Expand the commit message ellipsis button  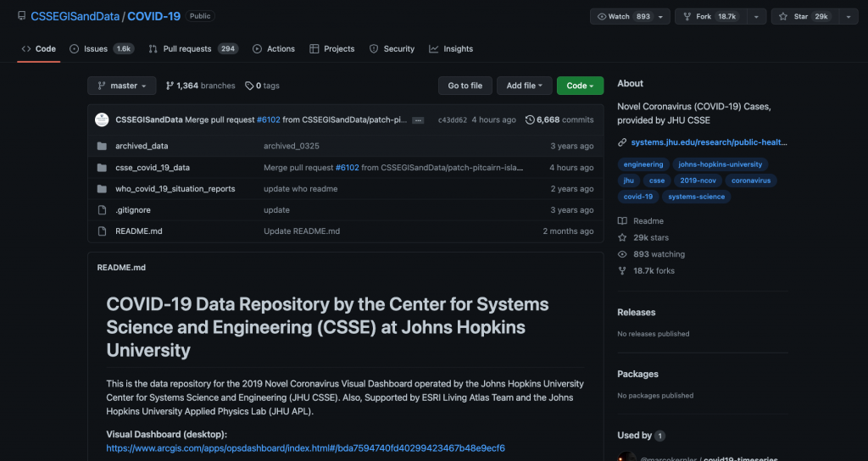[418, 120]
